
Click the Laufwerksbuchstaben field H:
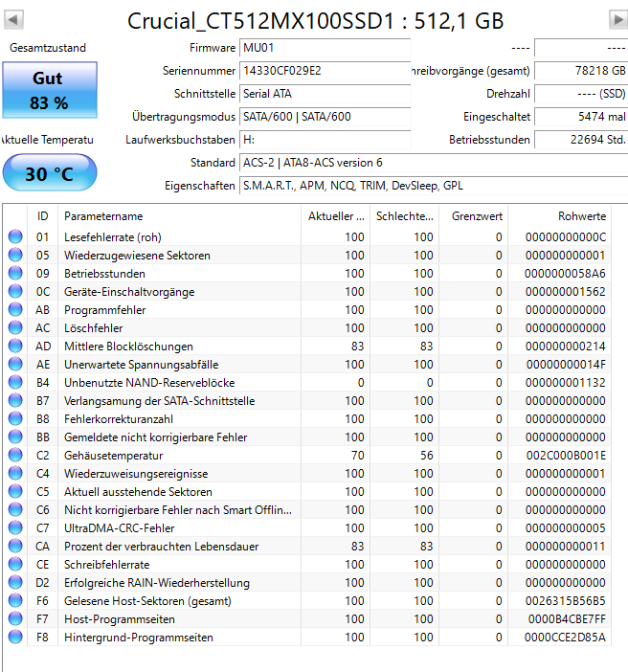pyautogui.click(x=325, y=140)
